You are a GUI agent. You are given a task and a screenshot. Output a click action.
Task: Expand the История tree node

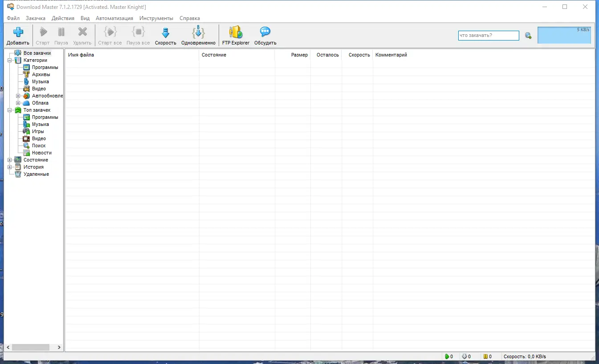pos(10,167)
